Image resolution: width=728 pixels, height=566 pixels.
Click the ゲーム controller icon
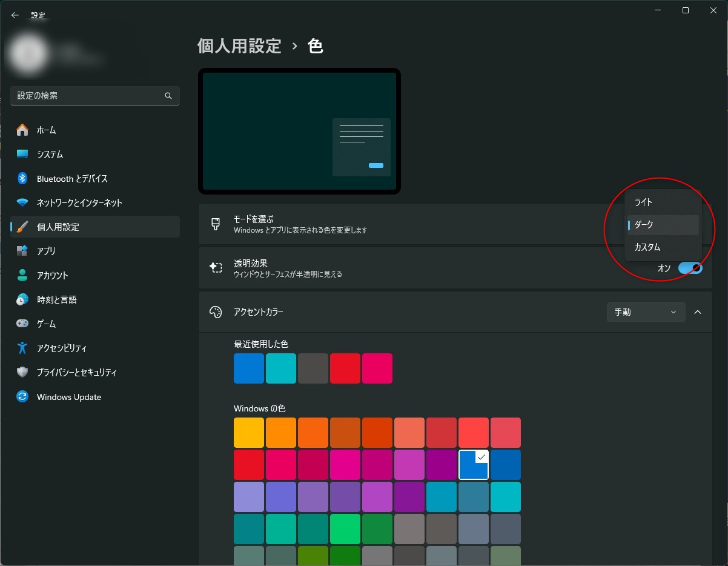point(22,324)
